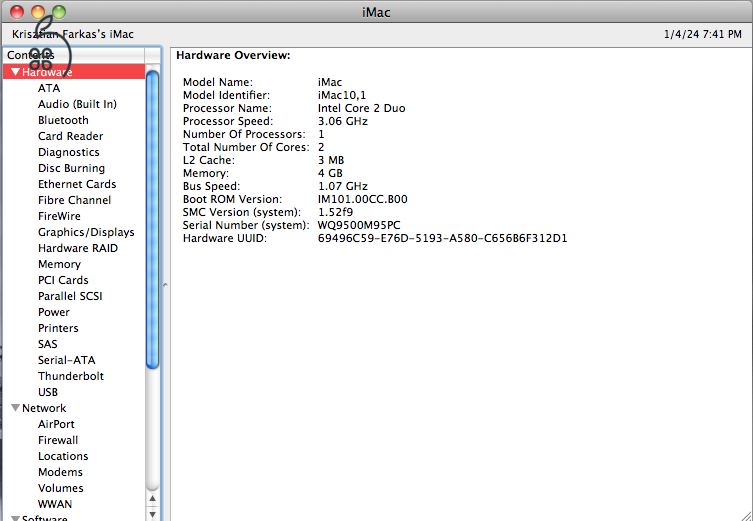Open Memory under Hardware

(x=60, y=264)
